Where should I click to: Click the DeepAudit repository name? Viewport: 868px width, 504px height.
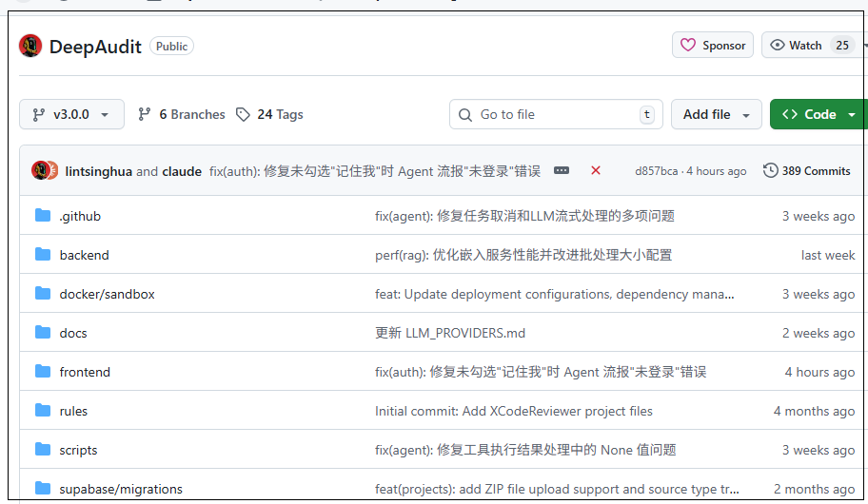point(95,47)
